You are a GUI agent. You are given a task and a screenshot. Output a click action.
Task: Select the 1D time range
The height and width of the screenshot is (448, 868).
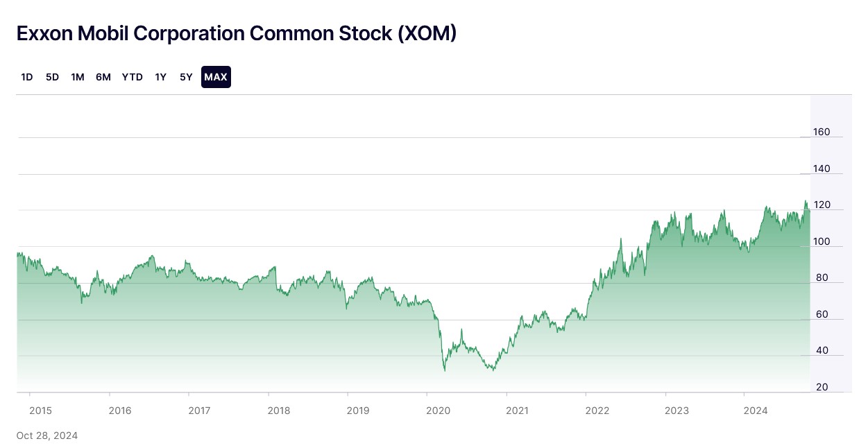[x=27, y=77]
